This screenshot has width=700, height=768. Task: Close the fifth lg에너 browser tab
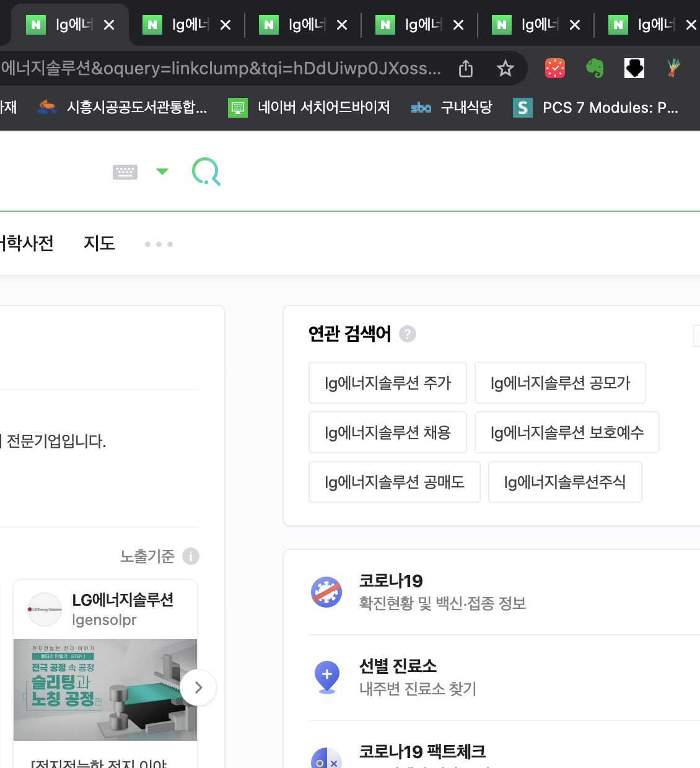coord(575,25)
